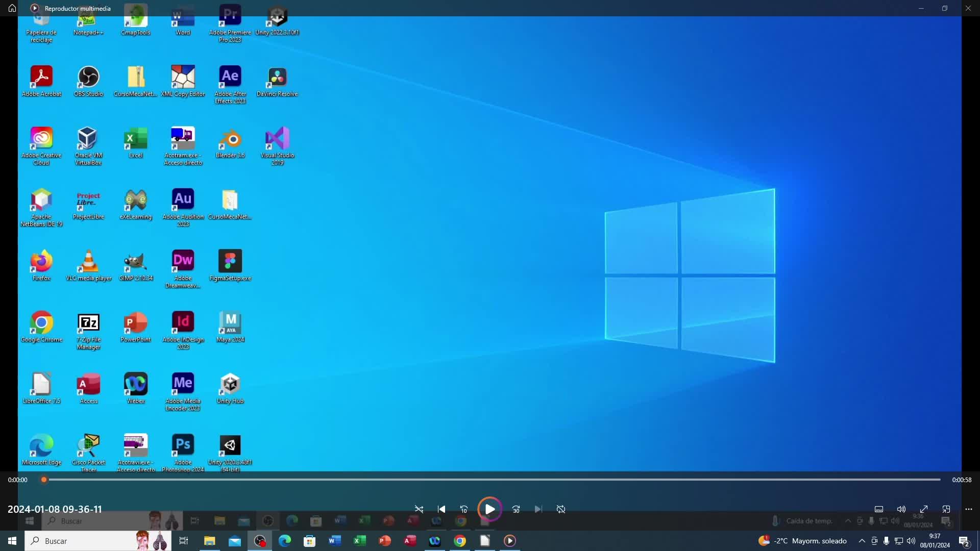980x551 pixels.
Task: Go to the next track
Action: pos(538,509)
